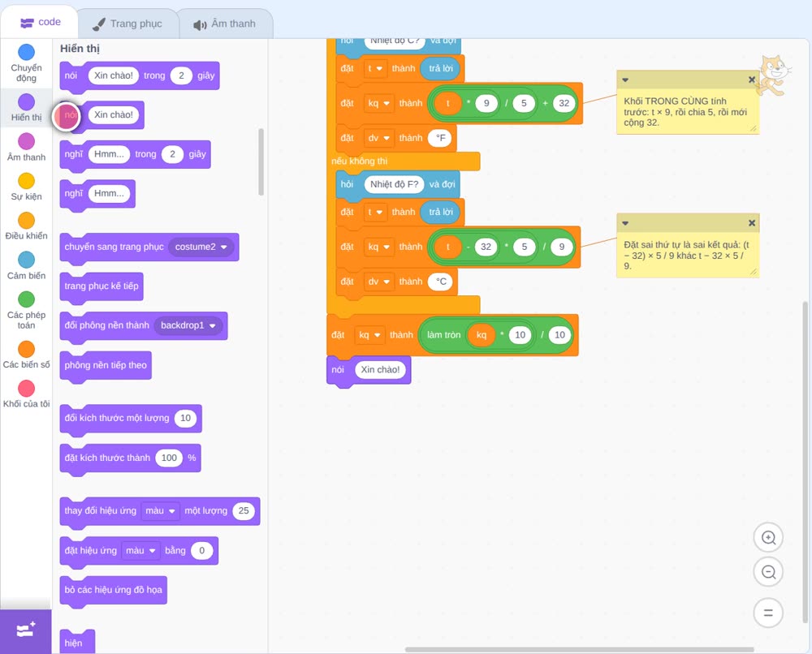812x654 pixels.
Task: Reset workspace zoom with the equals button
Action: [768, 613]
